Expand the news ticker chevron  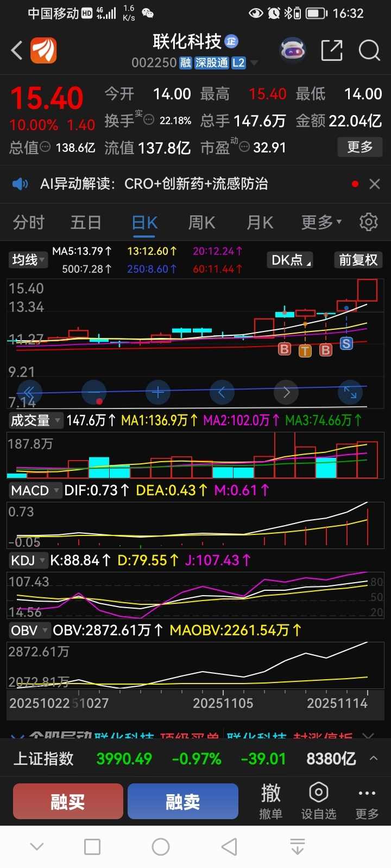click(369, 736)
